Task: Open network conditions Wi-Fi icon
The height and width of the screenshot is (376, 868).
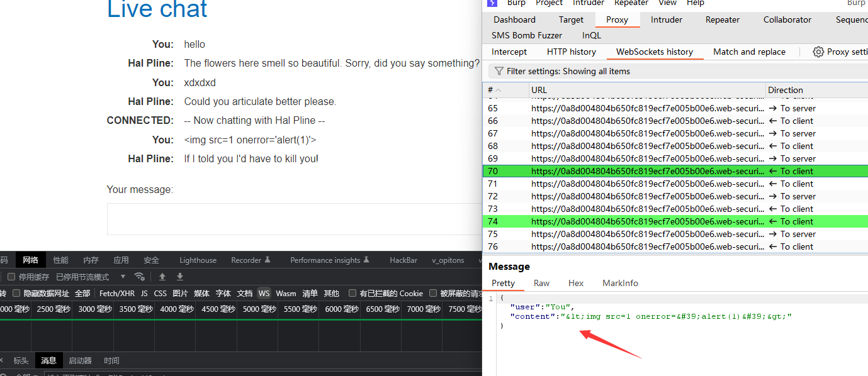Action: click(x=140, y=277)
